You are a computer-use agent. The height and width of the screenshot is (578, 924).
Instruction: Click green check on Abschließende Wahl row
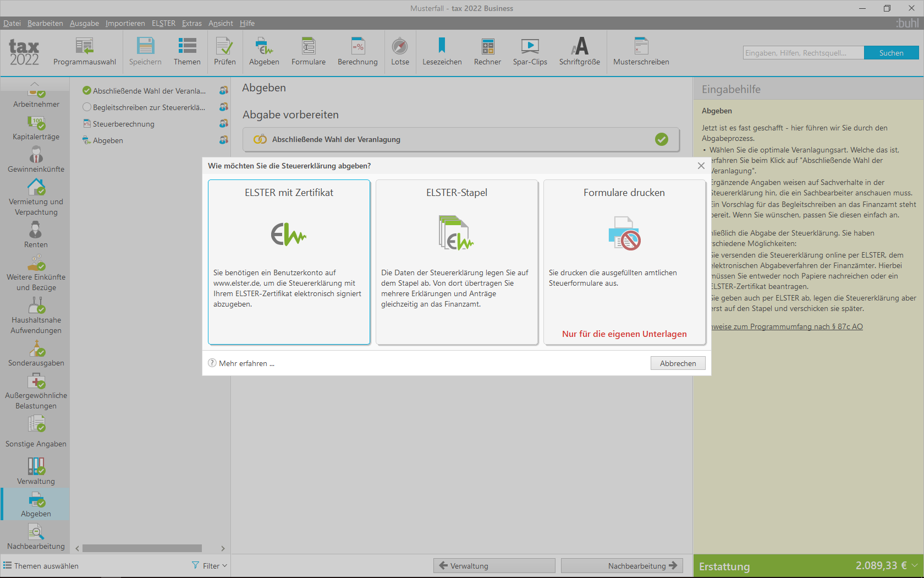click(x=662, y=140)
